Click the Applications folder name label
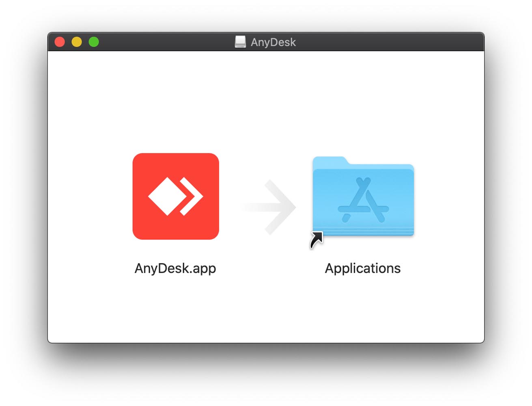532x406 pixels. point(363,268)
